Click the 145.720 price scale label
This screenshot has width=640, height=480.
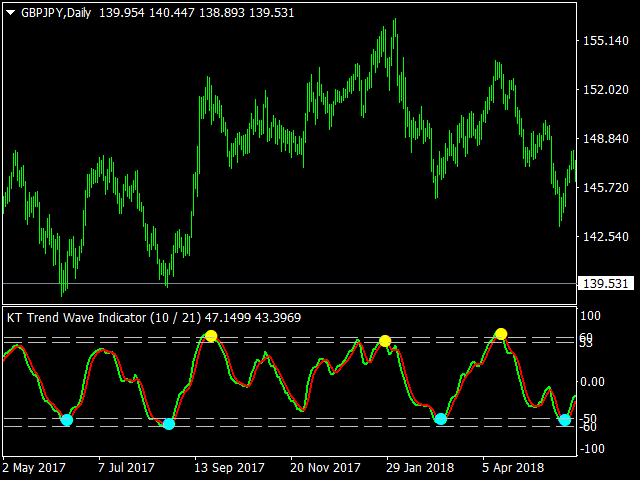point(606,187)
